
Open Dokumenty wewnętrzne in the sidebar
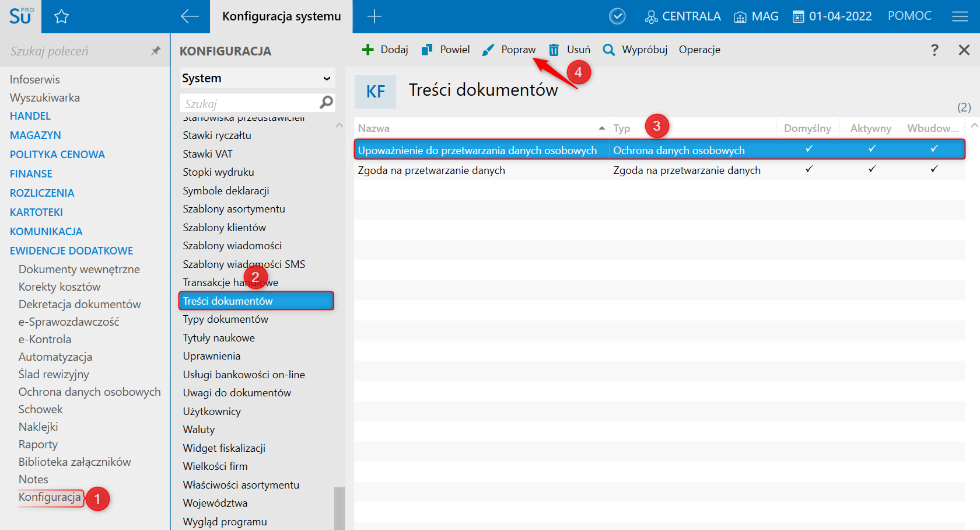79,270
